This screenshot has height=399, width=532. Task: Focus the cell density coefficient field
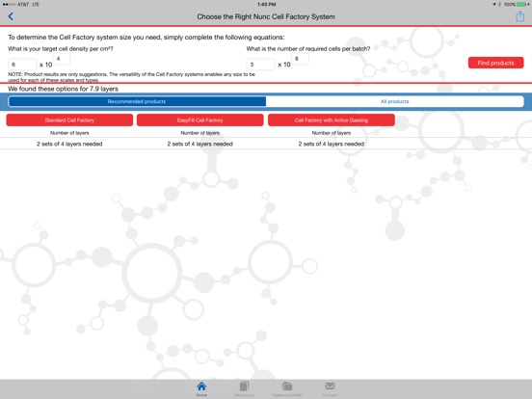pos(22,65)
